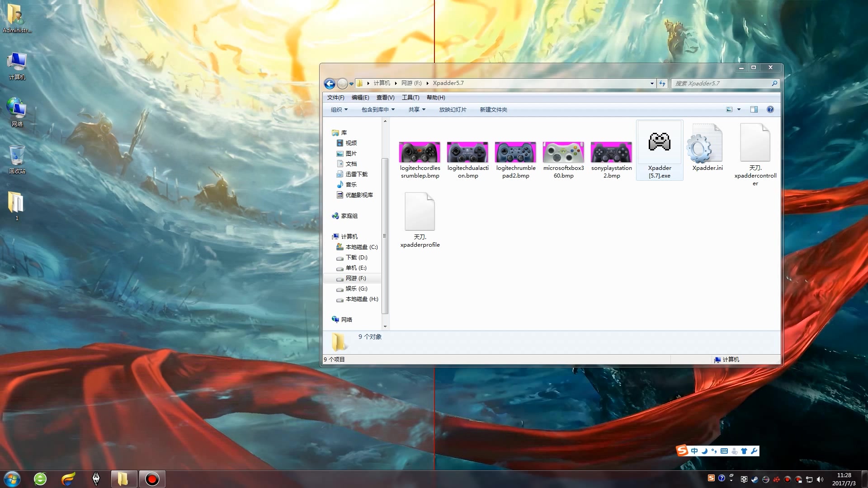The image size is (868, 488).
Task: Open Explorer help question mark
Action: coord(770,110)
